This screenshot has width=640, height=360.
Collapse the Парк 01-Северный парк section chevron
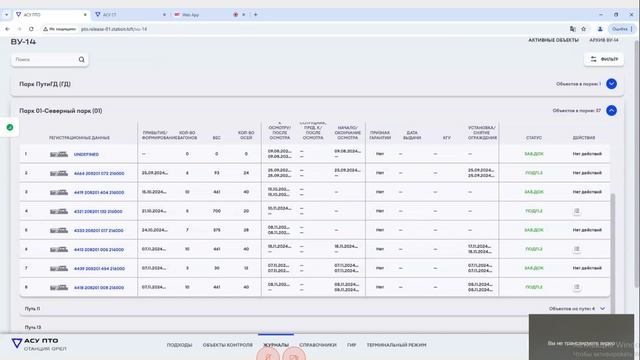[x=611, y=111]
